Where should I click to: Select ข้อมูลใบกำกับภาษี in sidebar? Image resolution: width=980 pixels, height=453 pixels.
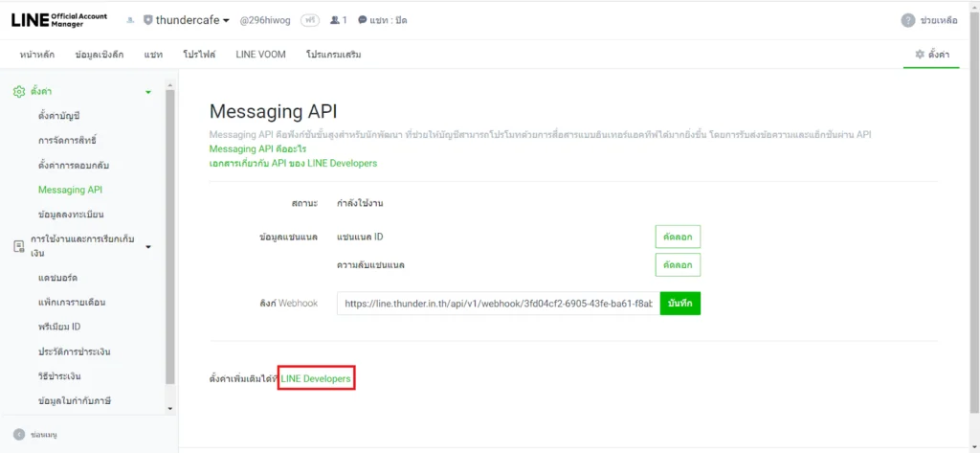[x=75, y=401]
